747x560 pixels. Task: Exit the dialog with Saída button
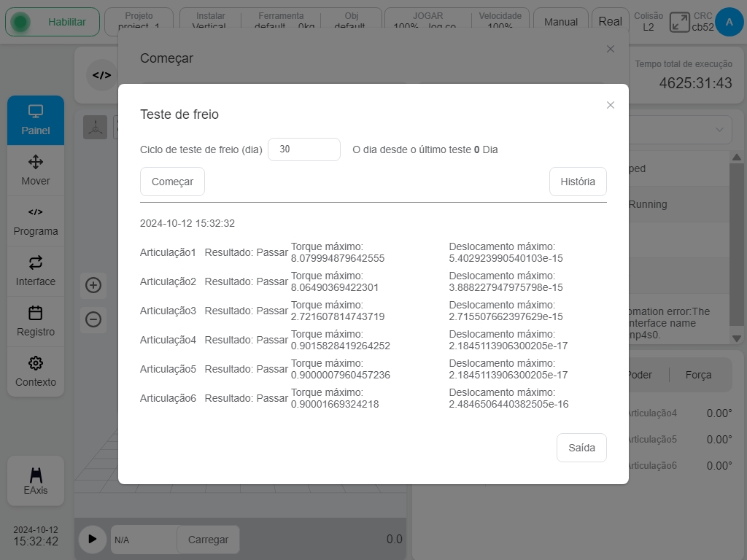(581, 448)
